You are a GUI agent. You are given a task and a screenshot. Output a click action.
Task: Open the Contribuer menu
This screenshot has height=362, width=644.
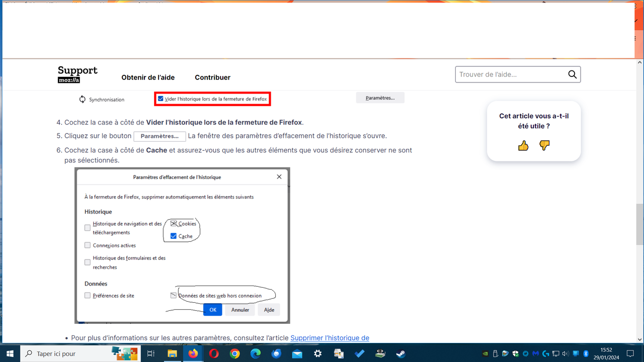[x=212, y=77]
